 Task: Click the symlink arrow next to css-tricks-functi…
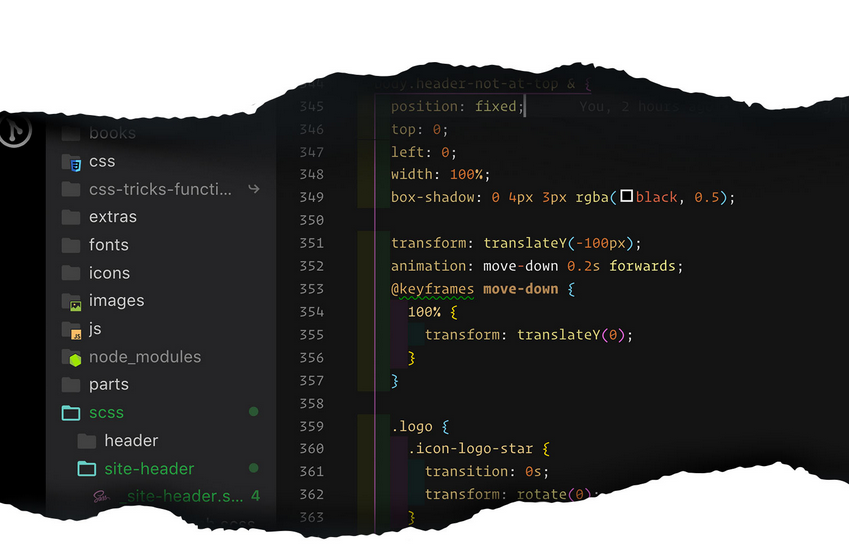click(254, 188)
